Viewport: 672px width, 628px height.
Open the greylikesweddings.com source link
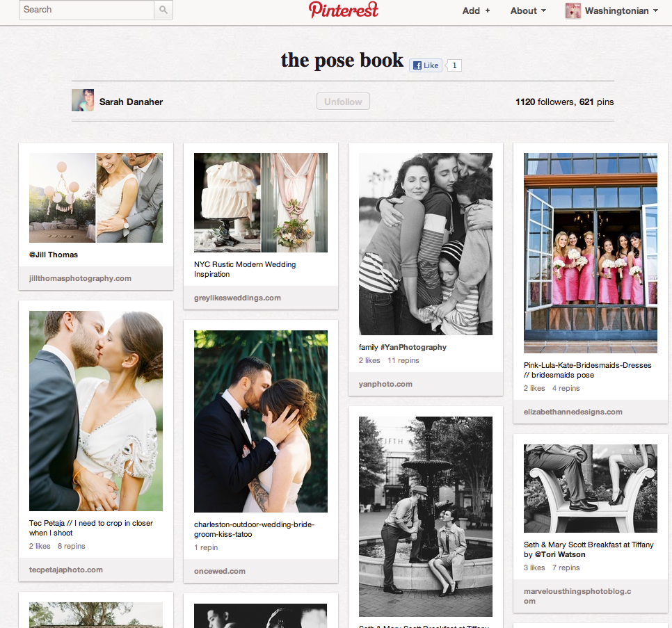pos(238,298)
